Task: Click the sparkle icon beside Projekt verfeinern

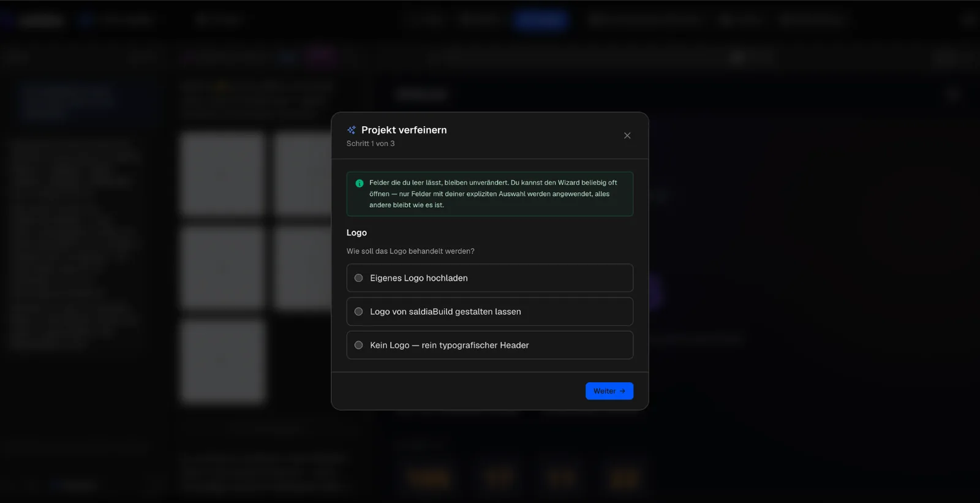Action: pos(352,130)
